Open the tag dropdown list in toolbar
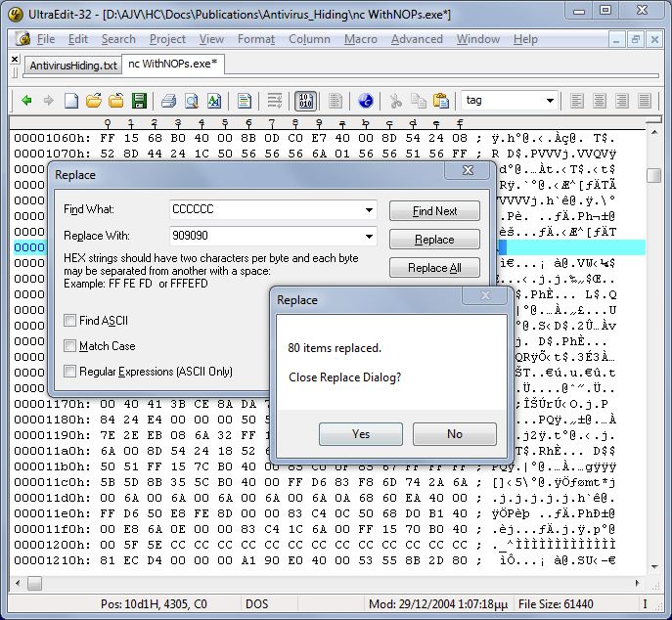The image size is (672, 620). tap(550, 101)
